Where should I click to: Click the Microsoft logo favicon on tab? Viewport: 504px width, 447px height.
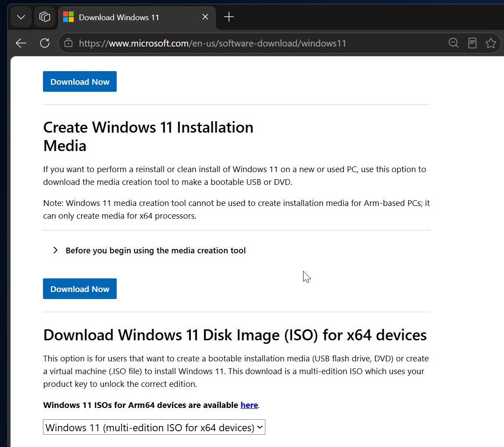coord(68,17)
